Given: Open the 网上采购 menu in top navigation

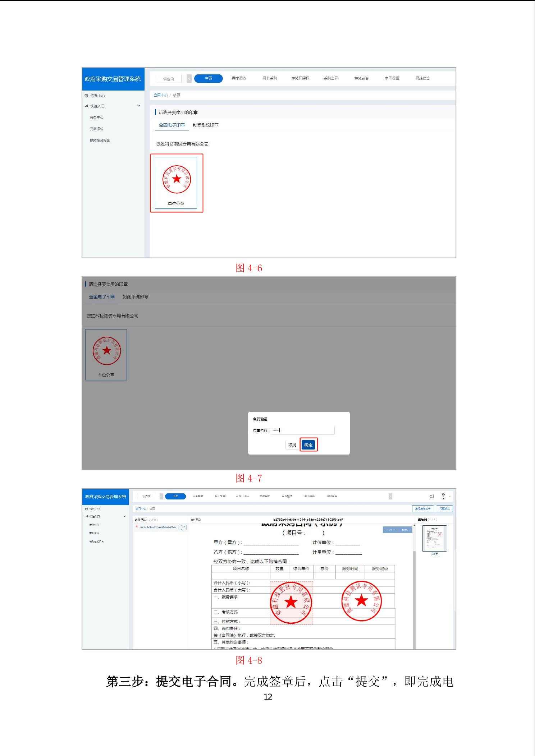Looking at the screenshot, I should click(269, 78).
